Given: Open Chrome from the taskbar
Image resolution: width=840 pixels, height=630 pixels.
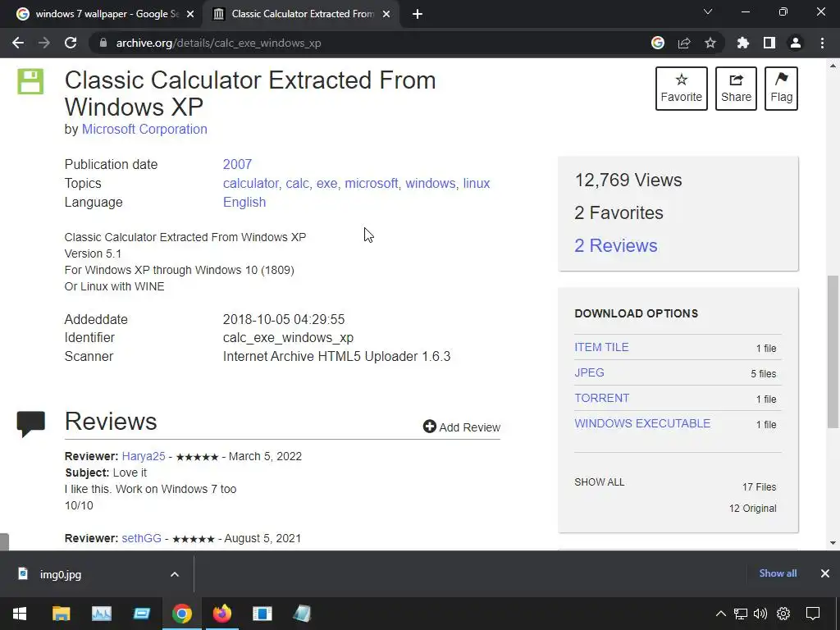Looking at the screenshot, I should [x=181, y=614].
